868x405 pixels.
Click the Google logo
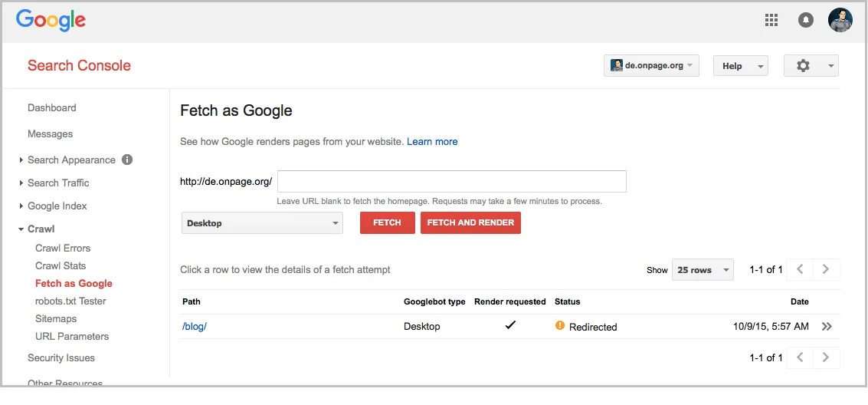tap(51, 20)
